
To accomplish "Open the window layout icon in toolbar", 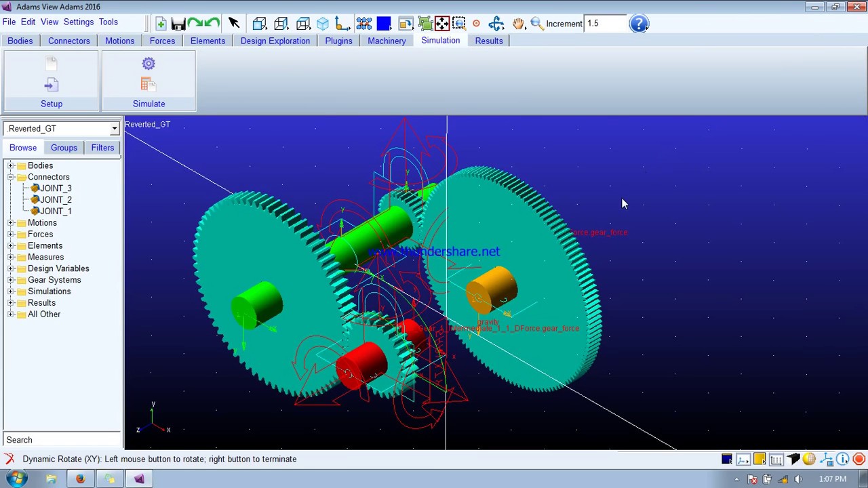I will pos(406,24).
